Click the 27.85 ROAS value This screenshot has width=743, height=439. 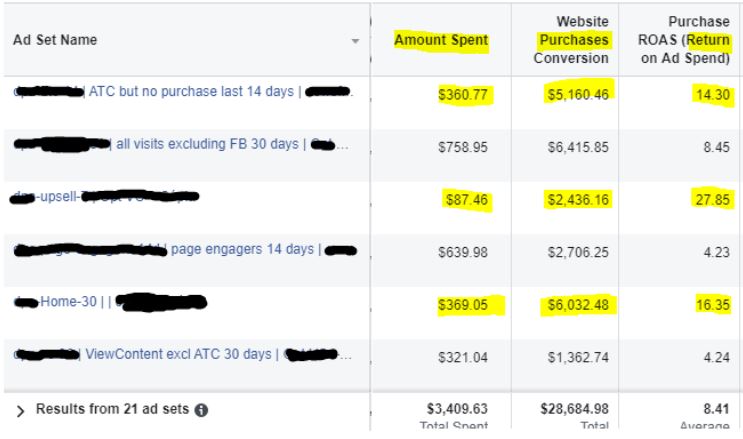[710, 197]
